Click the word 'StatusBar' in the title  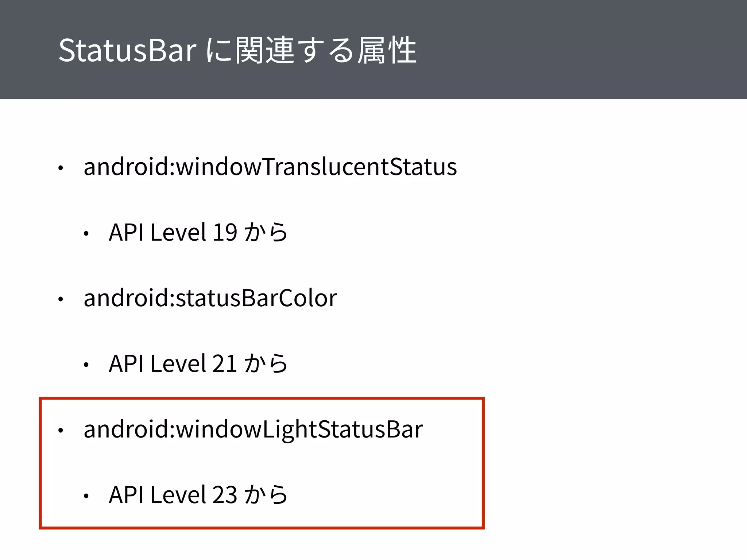tap(128, 50)
